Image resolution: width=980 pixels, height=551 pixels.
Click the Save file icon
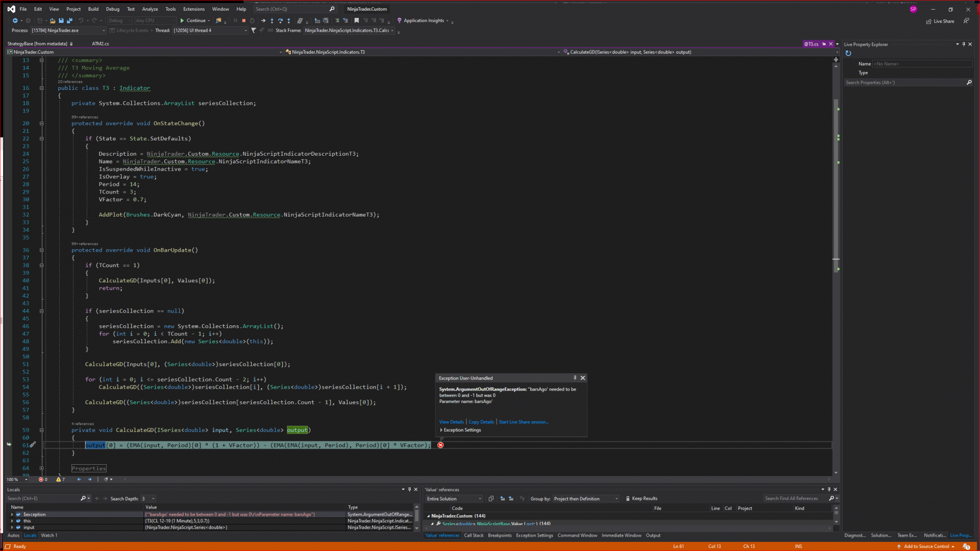[61, 20]
